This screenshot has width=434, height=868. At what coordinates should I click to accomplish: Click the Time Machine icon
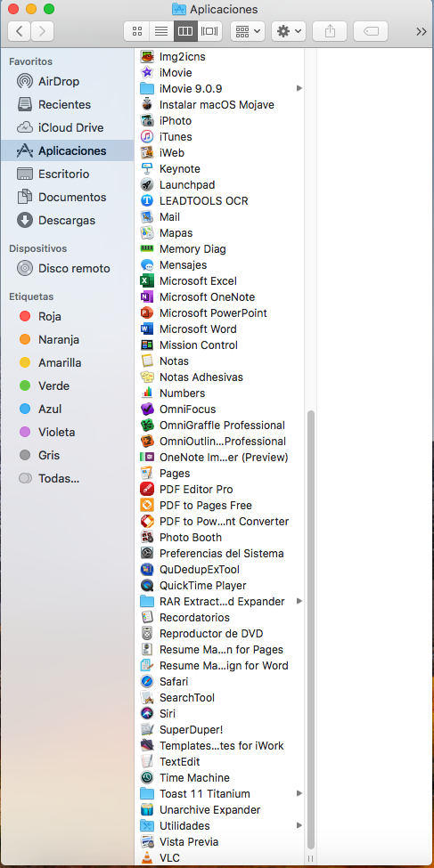147,778
